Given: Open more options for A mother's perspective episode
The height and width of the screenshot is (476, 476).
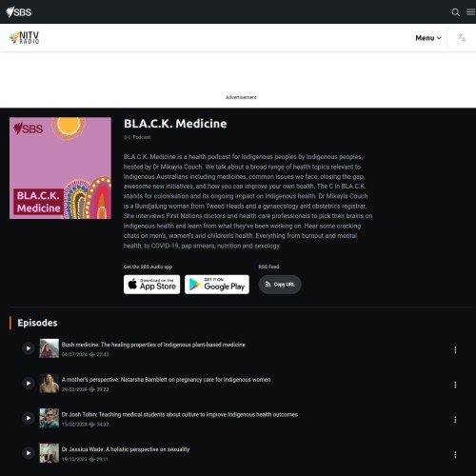Looking at the screenshot, I should tap(455, 385).
